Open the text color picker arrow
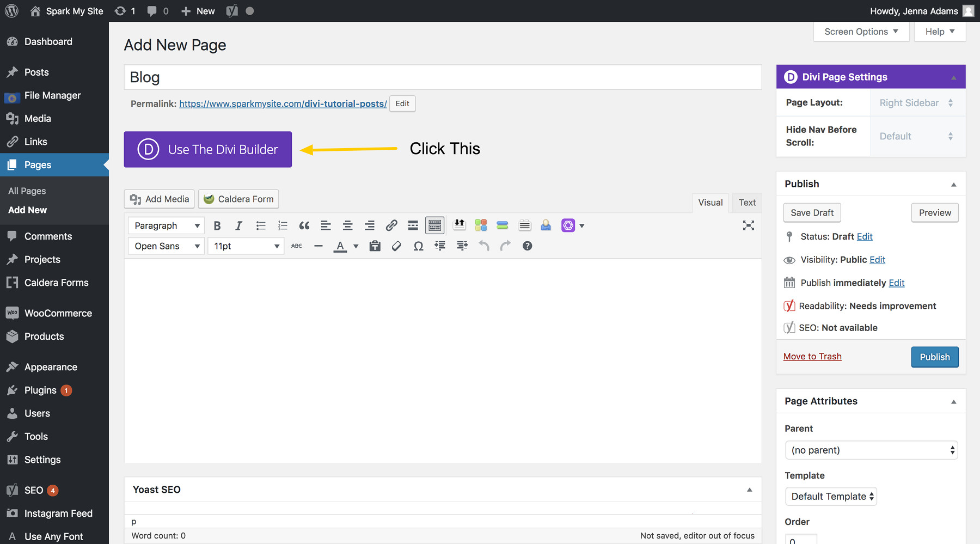 tap(356, 246)
